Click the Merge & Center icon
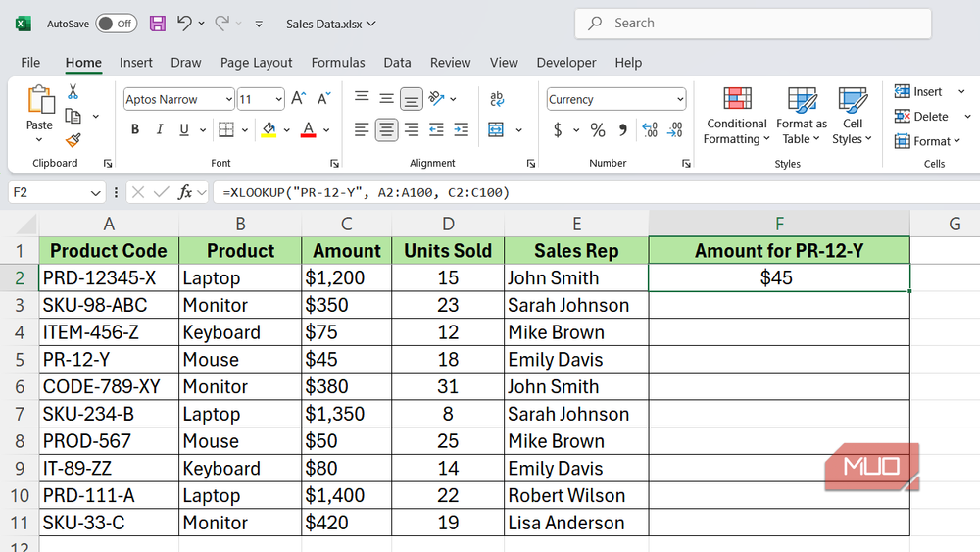This screenshot has height=552, width=980. pyautogui.click(x=496, y=129)
